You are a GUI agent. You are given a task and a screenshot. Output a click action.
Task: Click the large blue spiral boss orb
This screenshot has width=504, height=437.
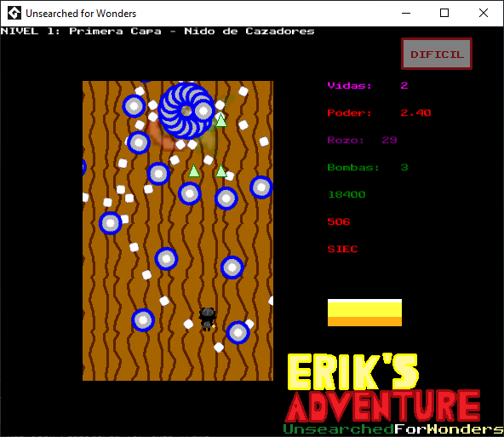click(x=186, y=111)
